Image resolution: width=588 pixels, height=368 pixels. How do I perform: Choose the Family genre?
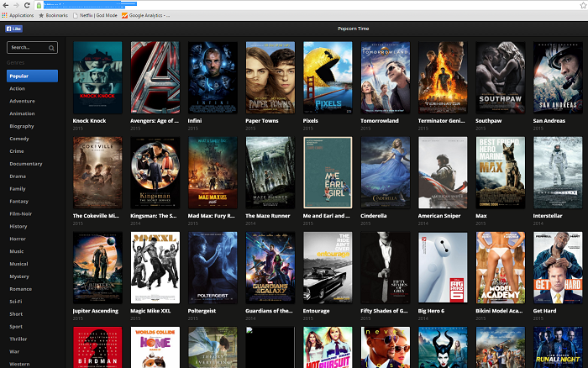18,189
